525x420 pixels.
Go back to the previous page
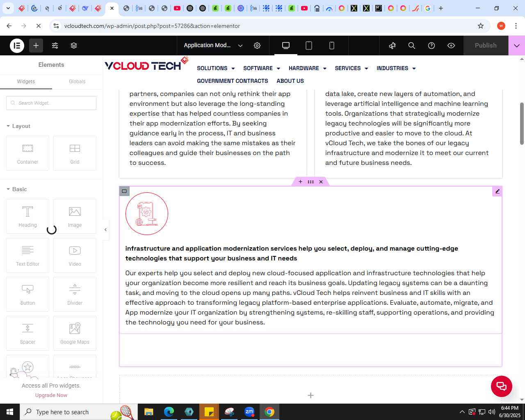9,26
